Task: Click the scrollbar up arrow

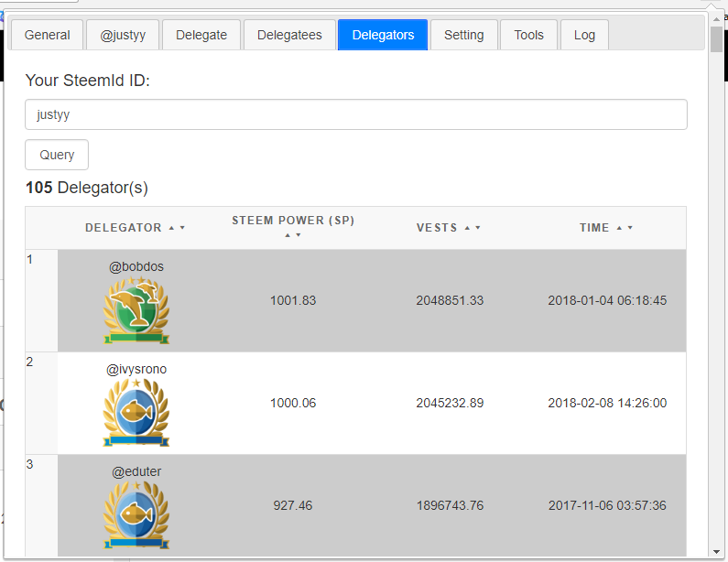Action: (x=716, y=19)
